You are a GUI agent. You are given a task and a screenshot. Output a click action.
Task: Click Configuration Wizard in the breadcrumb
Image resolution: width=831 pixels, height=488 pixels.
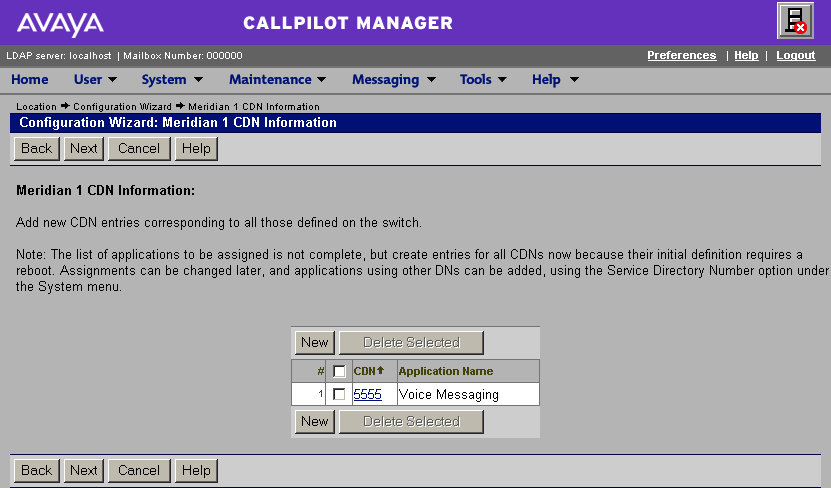[x=122, y=107]
